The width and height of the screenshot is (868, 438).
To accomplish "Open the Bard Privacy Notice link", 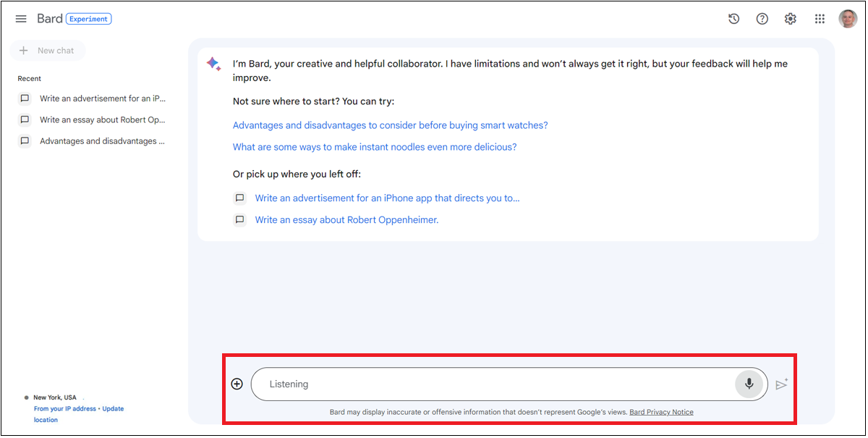I will (x=661, y=412).
